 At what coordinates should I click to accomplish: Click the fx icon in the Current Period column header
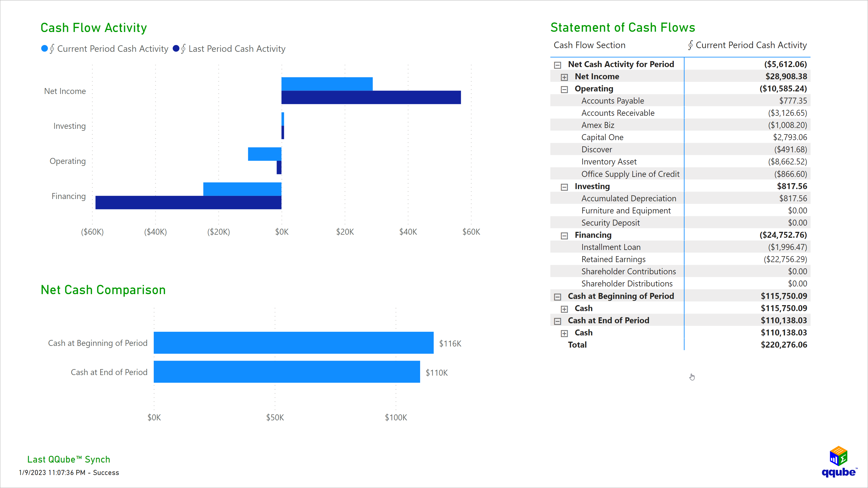690,45
